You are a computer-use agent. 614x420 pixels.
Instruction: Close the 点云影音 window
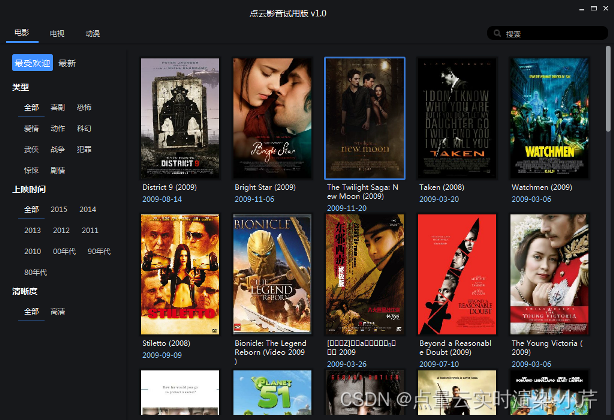[x=606, y=8]
